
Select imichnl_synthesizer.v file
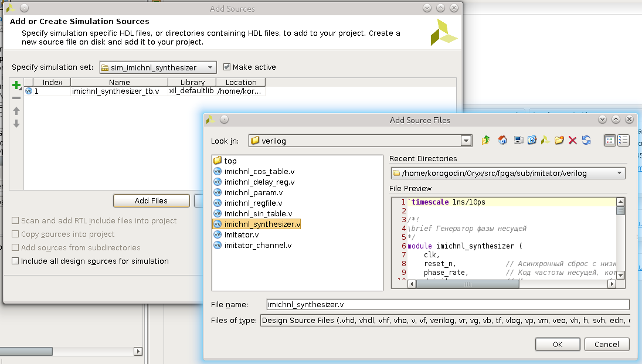point(257,224)
